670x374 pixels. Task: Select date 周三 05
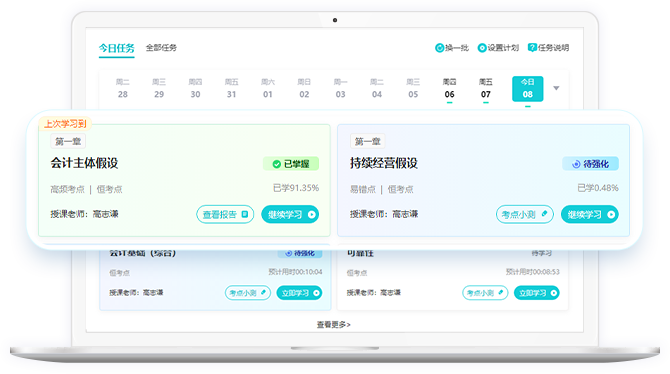pyautogui.click(x=413, y=88)
